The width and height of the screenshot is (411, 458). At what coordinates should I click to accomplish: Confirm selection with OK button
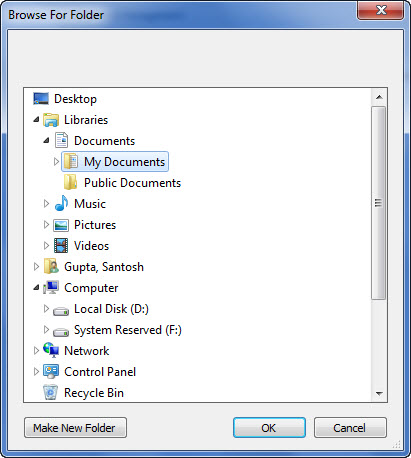[x=269, y=428]
